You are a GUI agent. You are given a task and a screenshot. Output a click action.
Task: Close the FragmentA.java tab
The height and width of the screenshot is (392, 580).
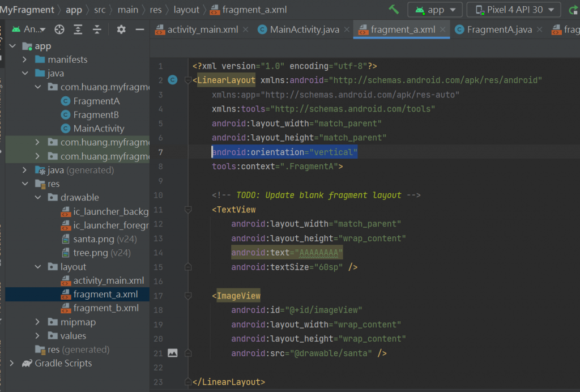click(x=540, y=29)
